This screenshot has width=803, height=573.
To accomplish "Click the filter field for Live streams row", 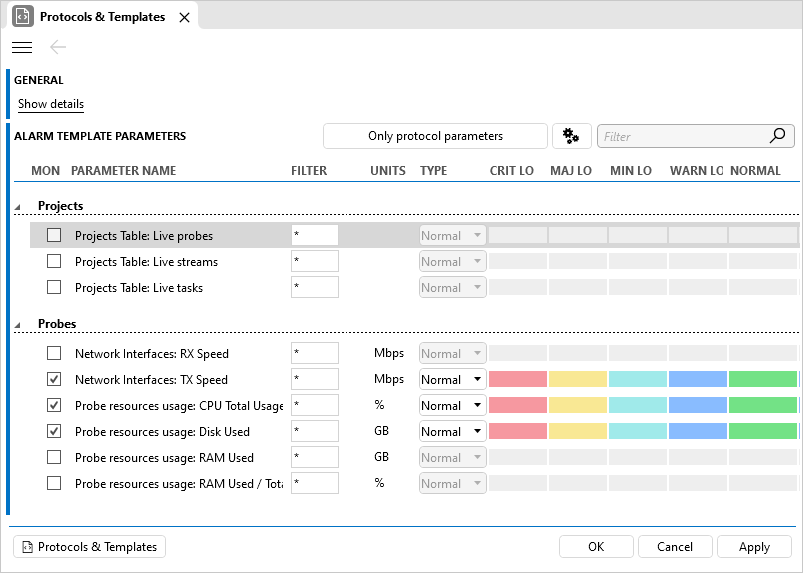I will (314, 262).
